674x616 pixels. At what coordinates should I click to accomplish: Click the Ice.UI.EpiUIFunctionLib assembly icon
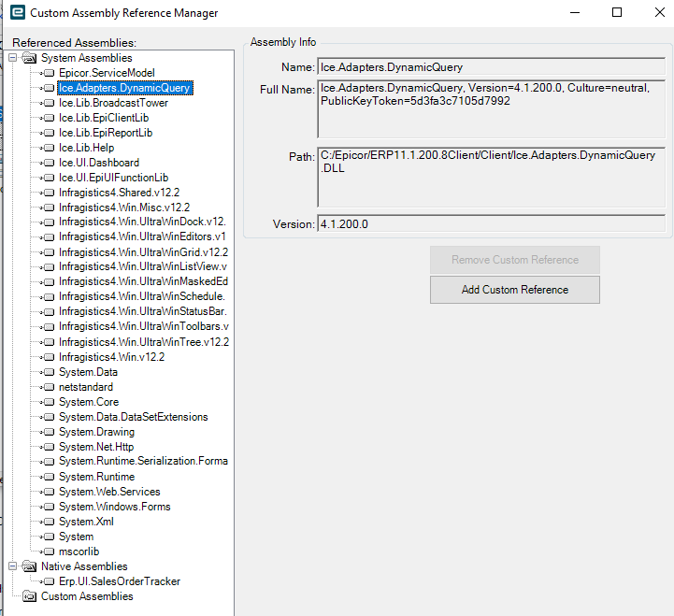pyautogui.click(x=49, y=178)
